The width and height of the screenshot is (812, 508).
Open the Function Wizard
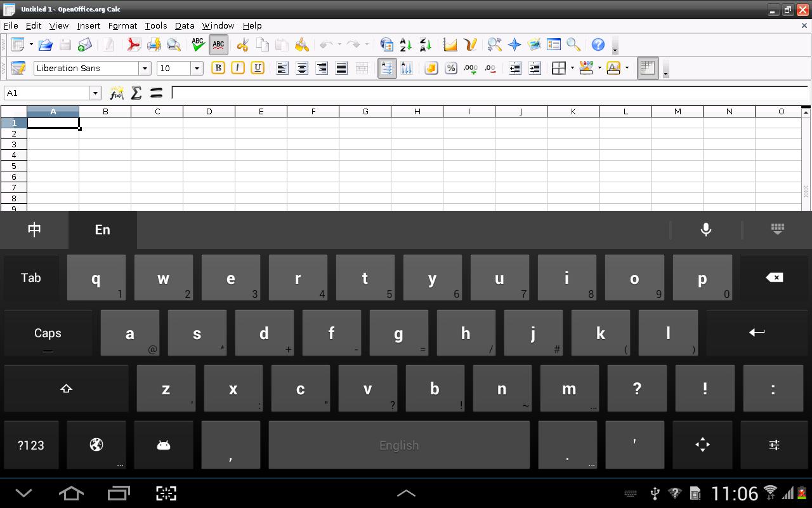pyautogui.click(x=116, y=93)
